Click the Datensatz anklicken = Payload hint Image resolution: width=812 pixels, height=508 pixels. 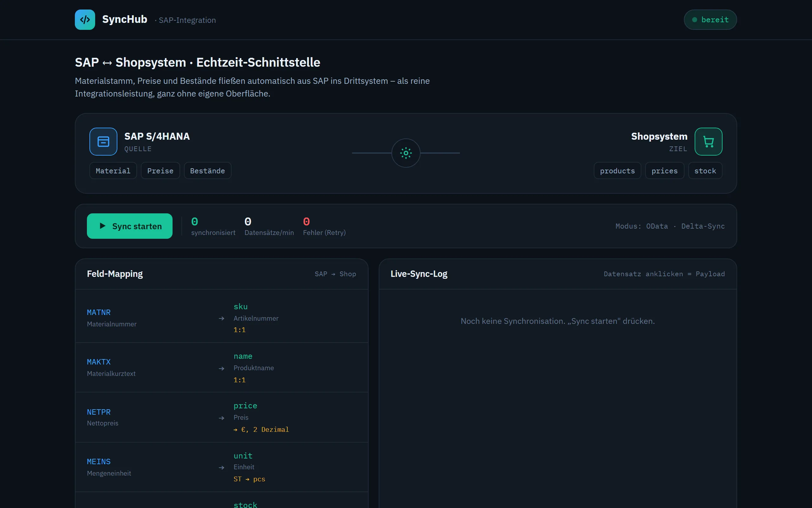tap(664, 274)
